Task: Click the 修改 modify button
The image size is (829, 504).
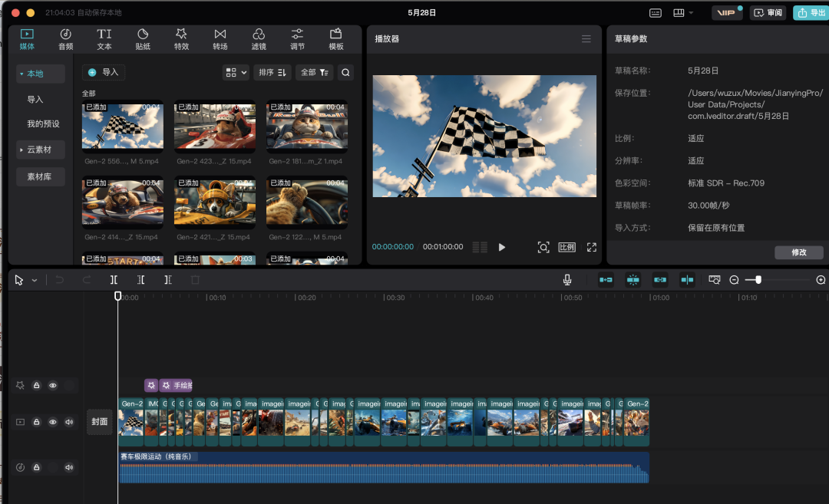Action: click(x=799, y=252)
